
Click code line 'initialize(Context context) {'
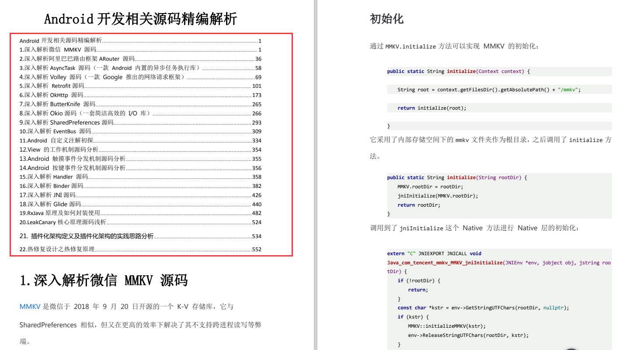(458, 71)
